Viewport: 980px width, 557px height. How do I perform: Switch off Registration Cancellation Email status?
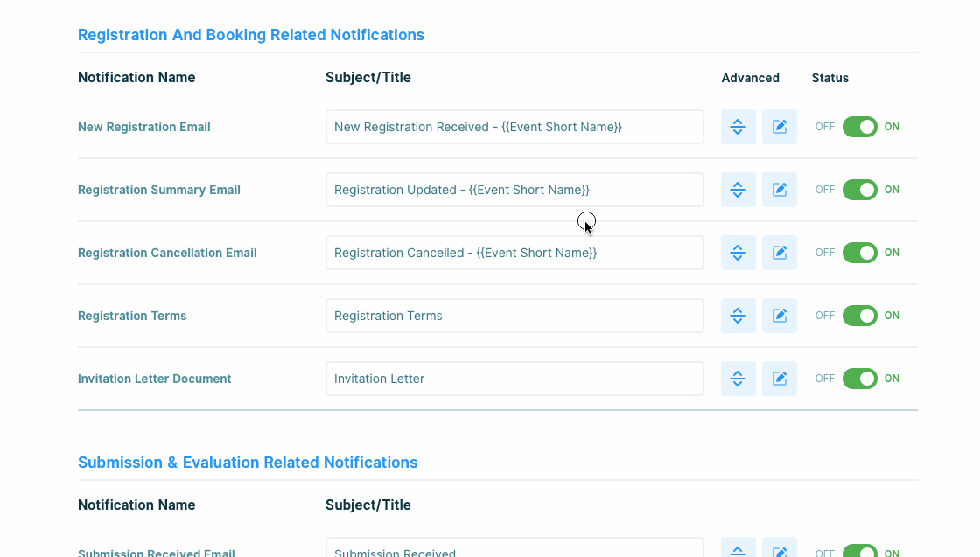pyautogui.click(x=859, y=253)
